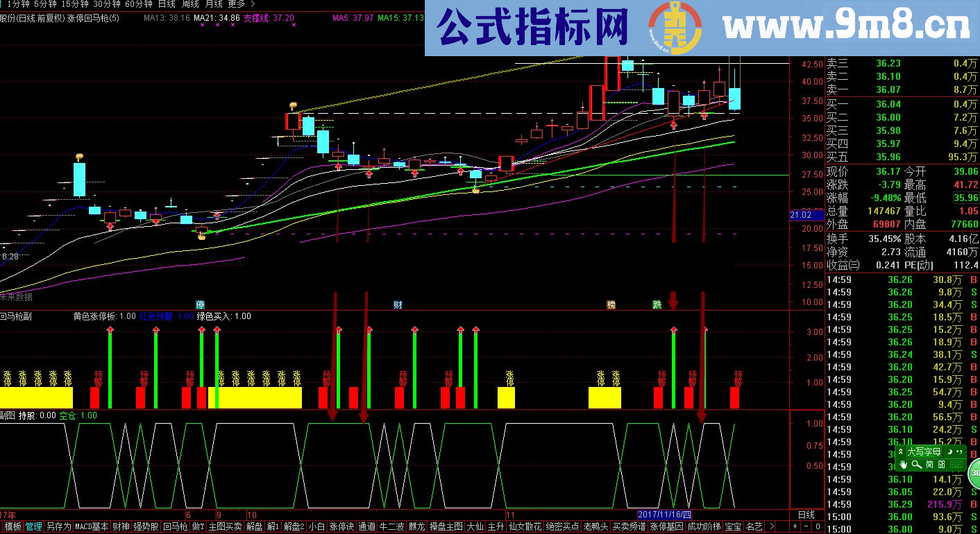Click the hand move icon on the IME toolbar

(x=904, y=465)
